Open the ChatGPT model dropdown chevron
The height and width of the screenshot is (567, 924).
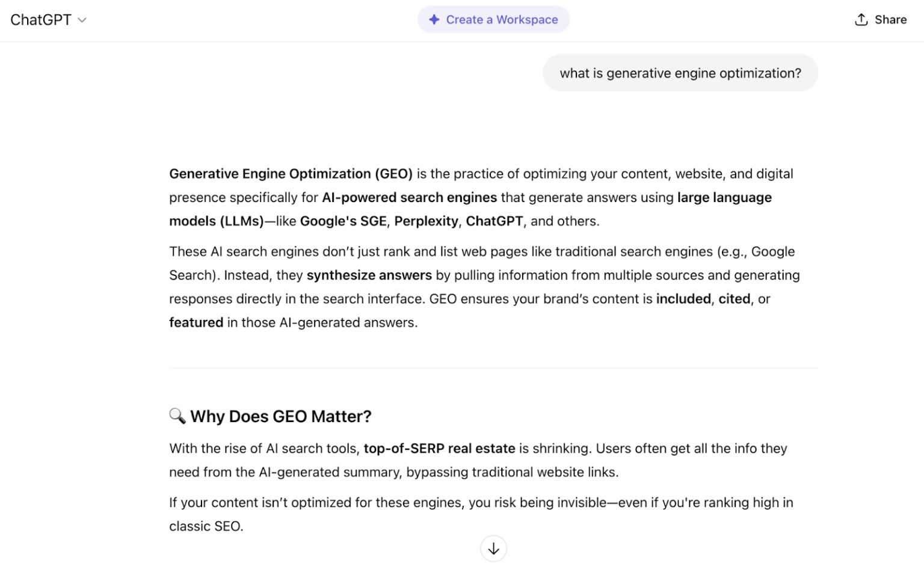click(82, 20)
